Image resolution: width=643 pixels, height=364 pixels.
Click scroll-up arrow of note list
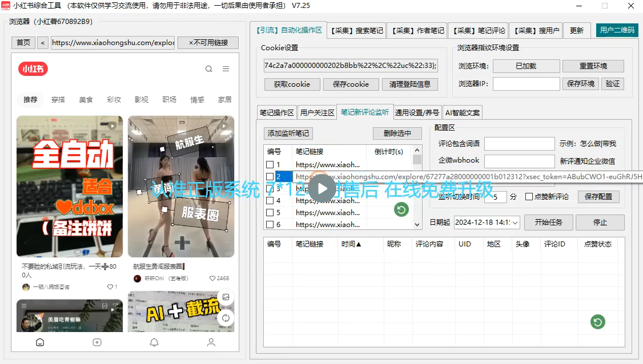(417, 151)
